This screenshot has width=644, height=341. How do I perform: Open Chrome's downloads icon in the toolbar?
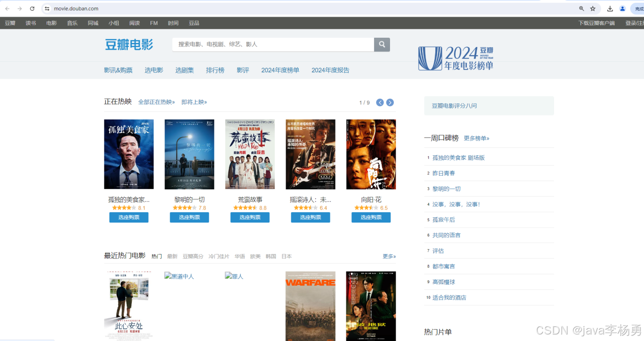tap(609, 8)
